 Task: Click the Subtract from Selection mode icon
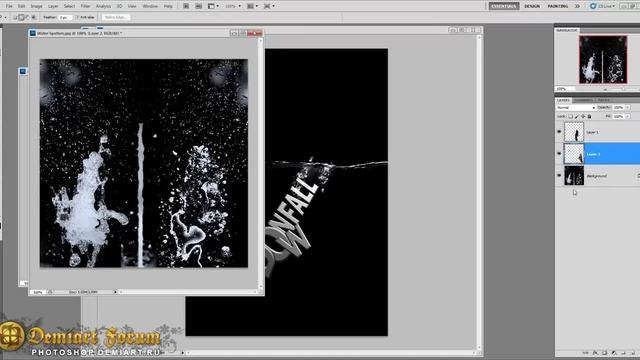pos(27,17)
